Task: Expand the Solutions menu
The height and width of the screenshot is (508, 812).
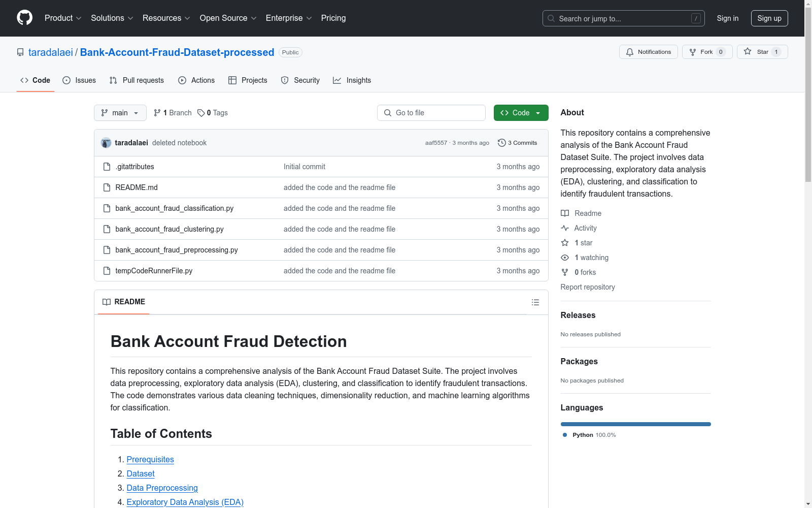Action: (x=112, y=18)
